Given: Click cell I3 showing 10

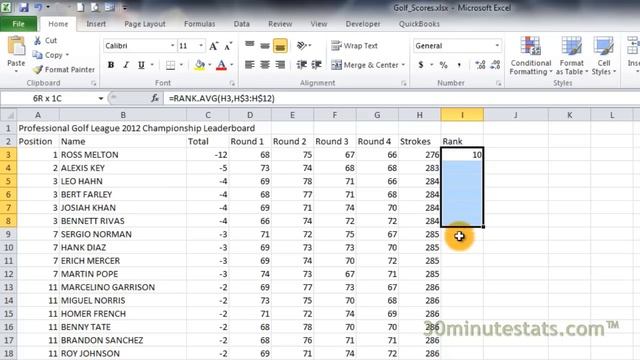Looking at the screenshot, I should [462, 155].
